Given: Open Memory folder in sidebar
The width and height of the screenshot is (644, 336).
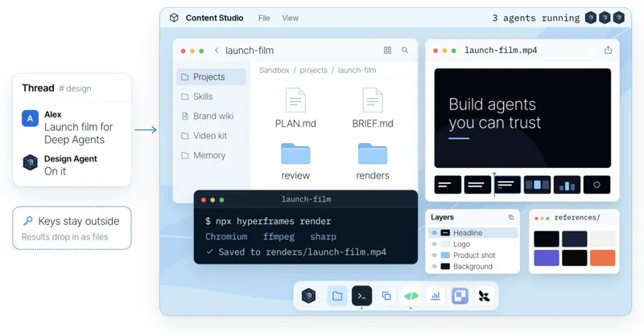Looking at the screenshot, I should (x=211, y=155).
